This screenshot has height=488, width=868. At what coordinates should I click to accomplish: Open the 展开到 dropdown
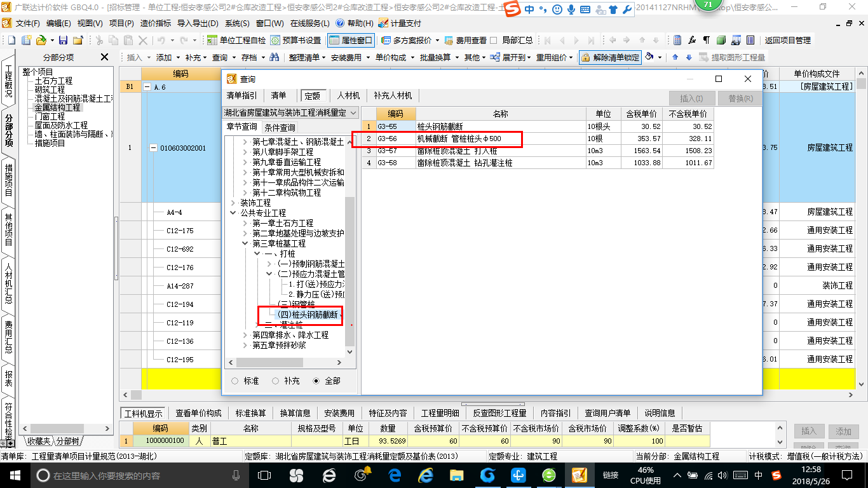[512, 57]
